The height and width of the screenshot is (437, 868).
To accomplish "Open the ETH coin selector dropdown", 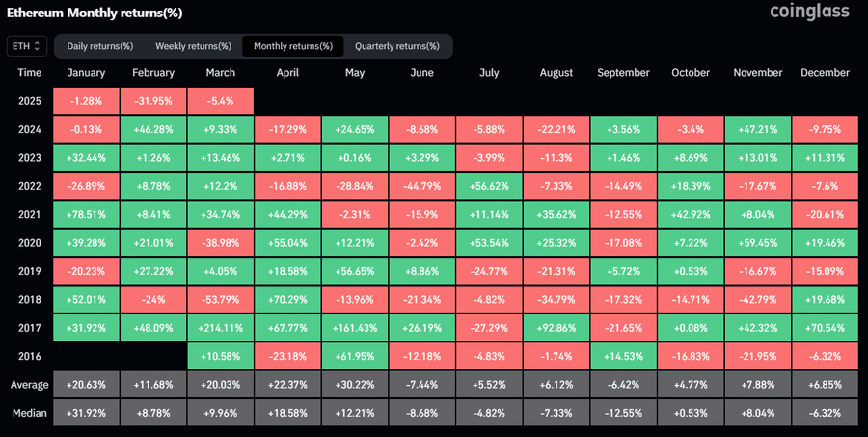I will [x=25, y=46].
